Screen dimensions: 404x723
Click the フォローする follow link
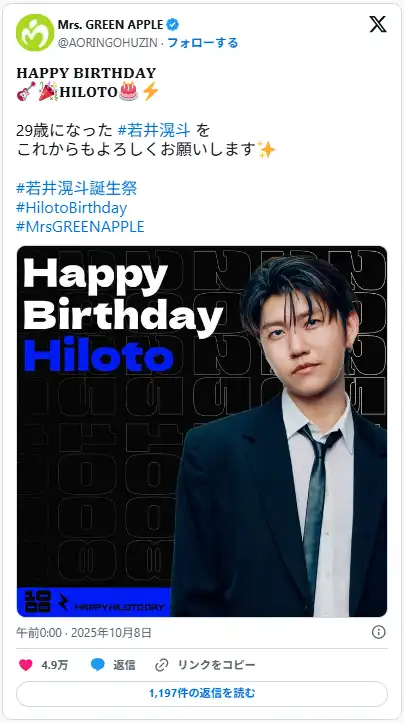[202, 43]
